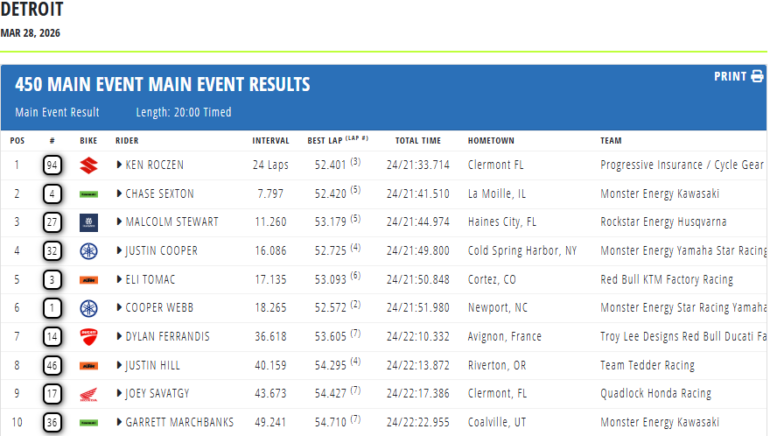Click Malcolm Stewart's Husqvarna bike logo
The image size is (770, 436).
[x=88, y=222]
